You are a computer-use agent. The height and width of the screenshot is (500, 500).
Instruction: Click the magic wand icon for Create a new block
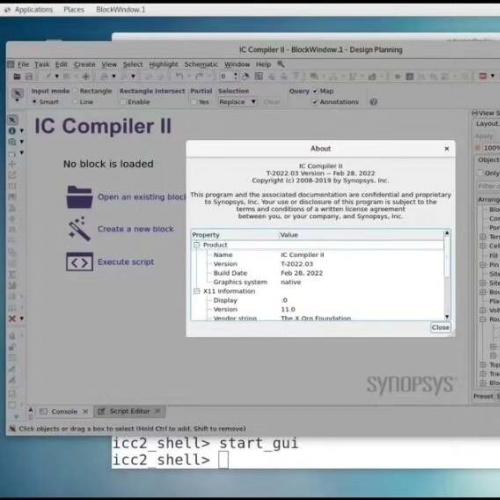[x=79, y=229]
